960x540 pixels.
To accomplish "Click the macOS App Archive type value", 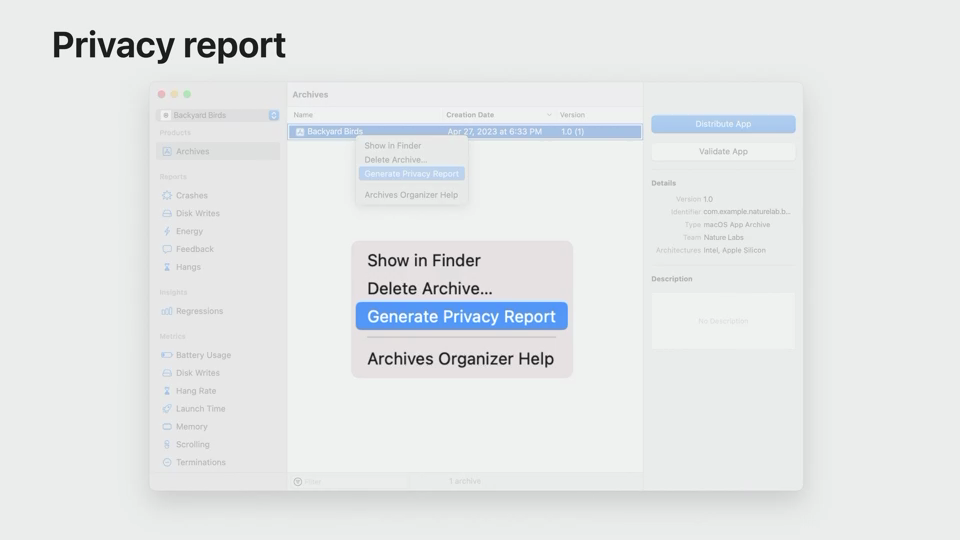I will pos(737,225).
